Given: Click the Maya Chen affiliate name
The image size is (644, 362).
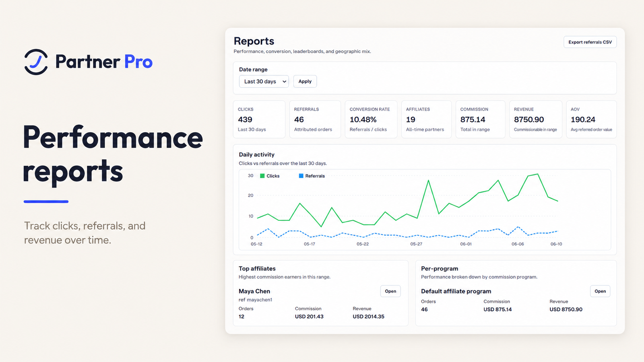Looking at the screenshot, I should click(254, 291).
